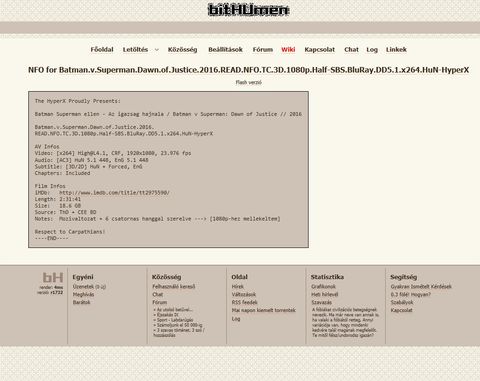Open Chat in the top navigation
Viewport: 480px width, 381px height.
pos(351,49)
